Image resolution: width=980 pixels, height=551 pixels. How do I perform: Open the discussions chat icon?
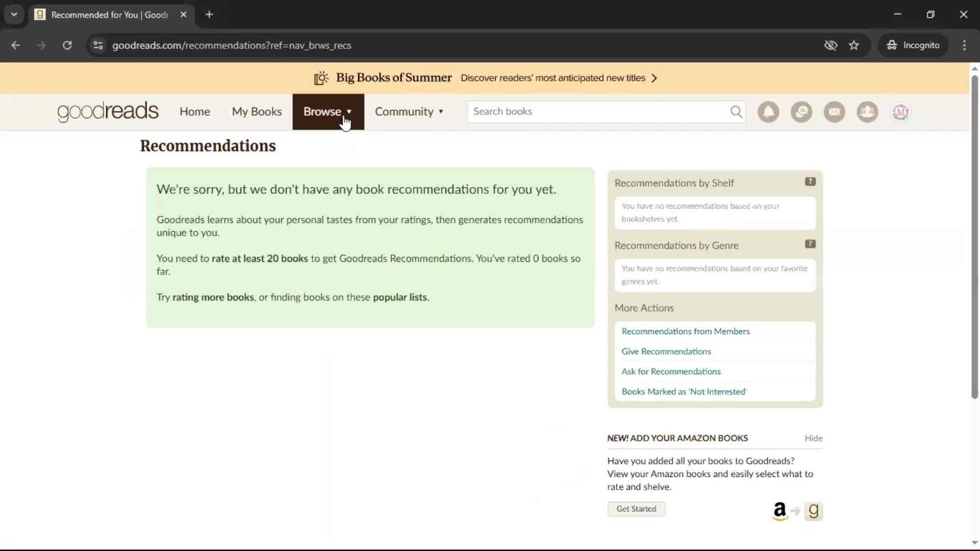coord(801,112)
